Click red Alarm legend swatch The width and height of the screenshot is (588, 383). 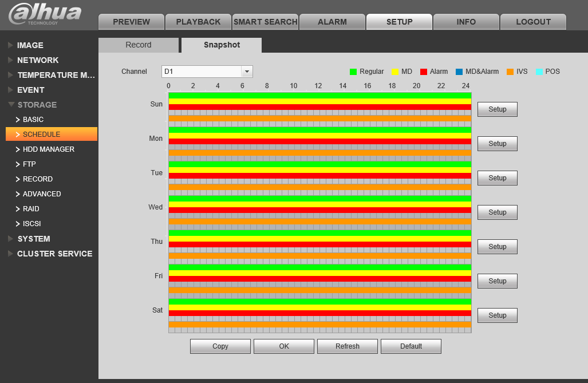[423, 72]
